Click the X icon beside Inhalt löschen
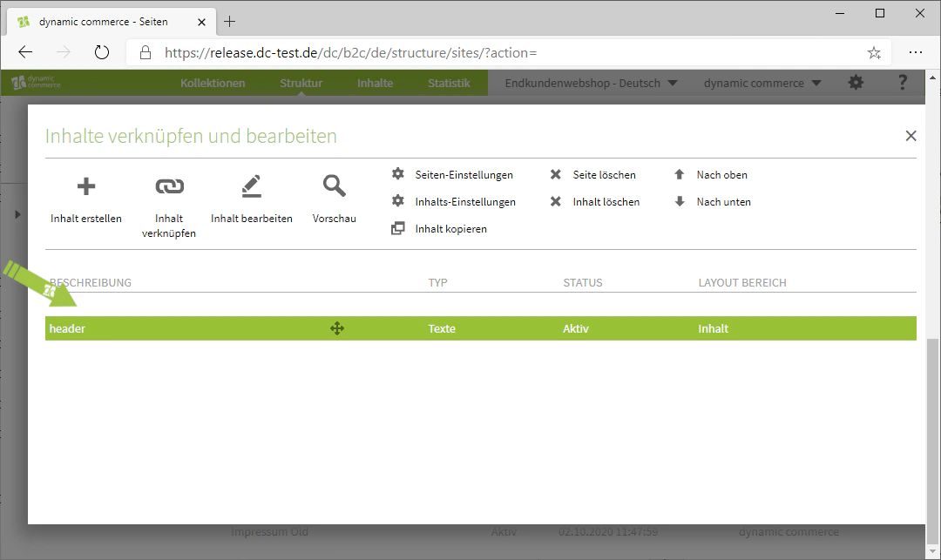Screen dimensions: 941x560 pos(556,201)
